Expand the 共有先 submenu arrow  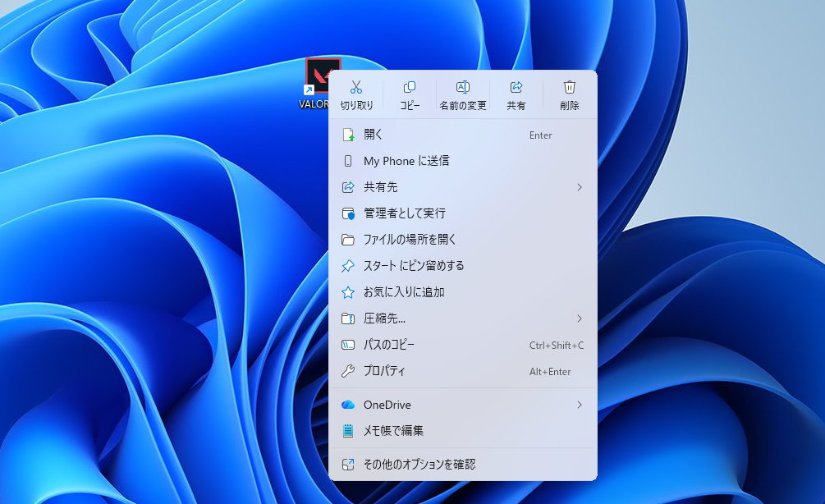click(x=579, y=187)
